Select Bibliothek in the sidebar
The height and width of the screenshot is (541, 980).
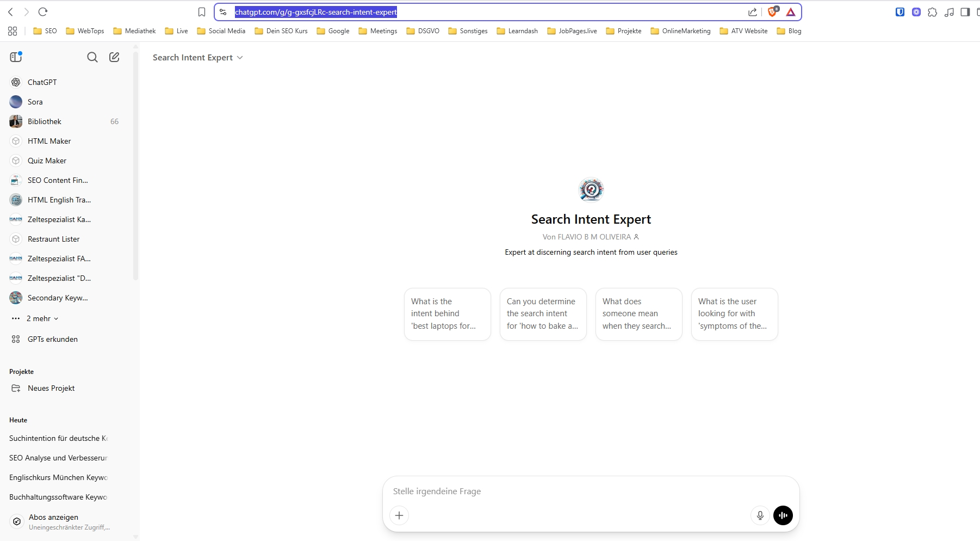tap(45, 121)
